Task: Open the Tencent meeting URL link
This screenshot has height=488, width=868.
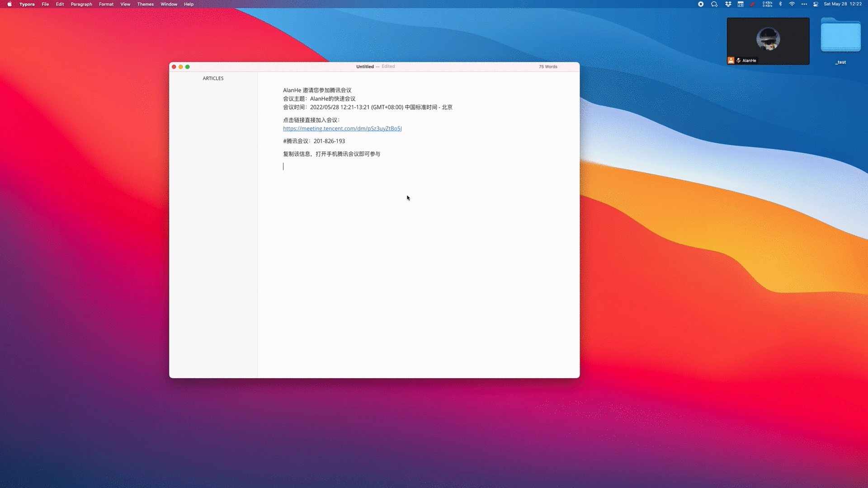Action: tap(342, 129)
